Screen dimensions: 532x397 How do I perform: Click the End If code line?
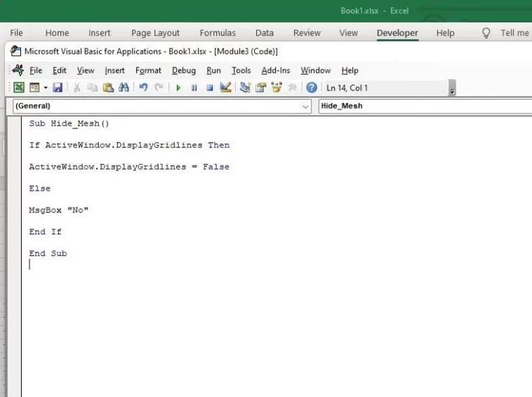[45, 232]
